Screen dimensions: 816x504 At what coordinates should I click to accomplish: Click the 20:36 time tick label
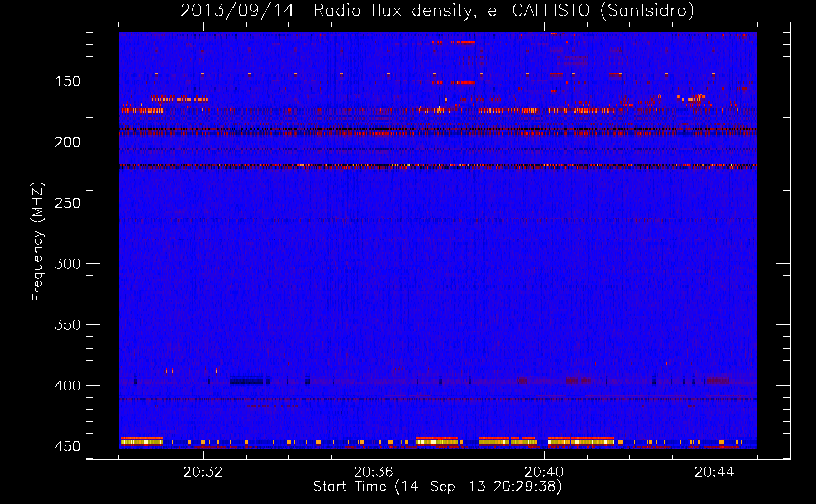point(374,472)
